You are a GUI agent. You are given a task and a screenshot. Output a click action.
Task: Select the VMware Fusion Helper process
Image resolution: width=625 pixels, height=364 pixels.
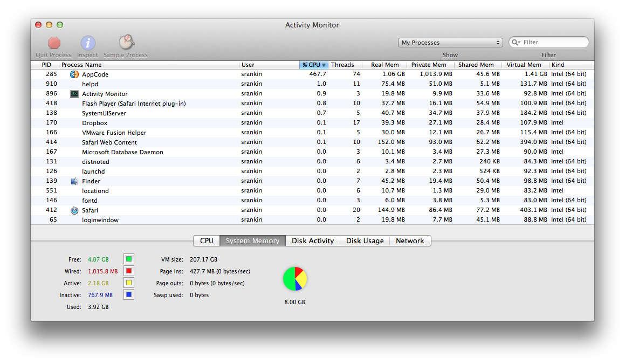313,132
